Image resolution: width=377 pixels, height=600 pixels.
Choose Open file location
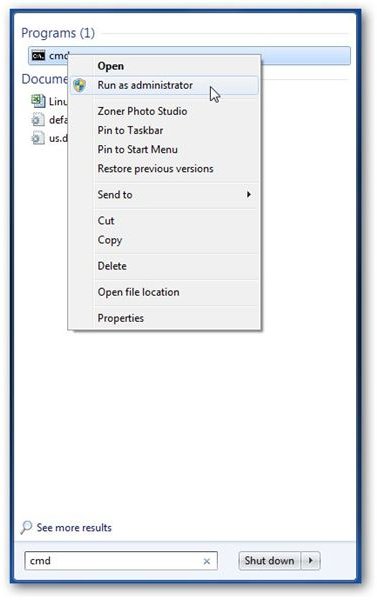point(138,292)
